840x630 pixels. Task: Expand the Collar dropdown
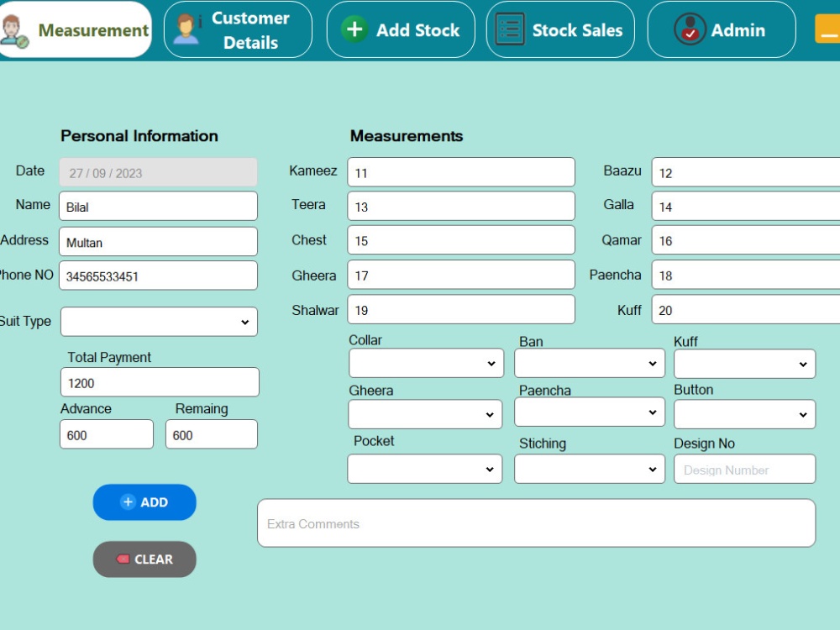coord(427,363)
